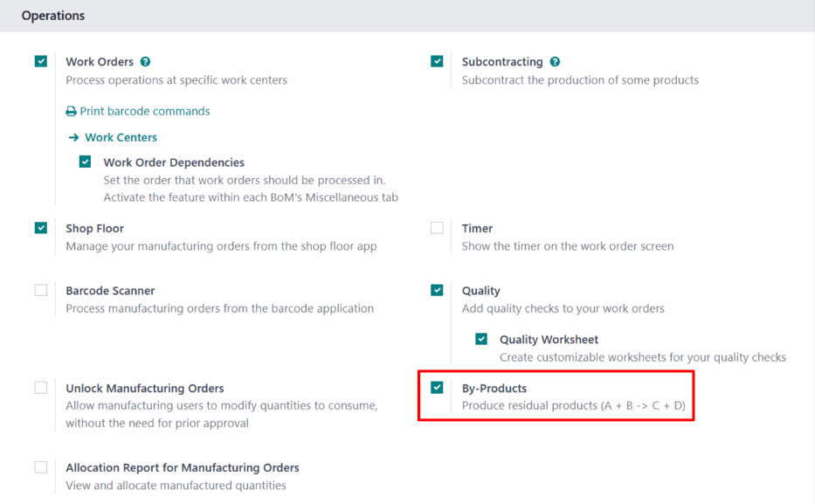Uncheck the Quality Worksheet option
Screen dimensions: 815x504
(x=481, y=339)
